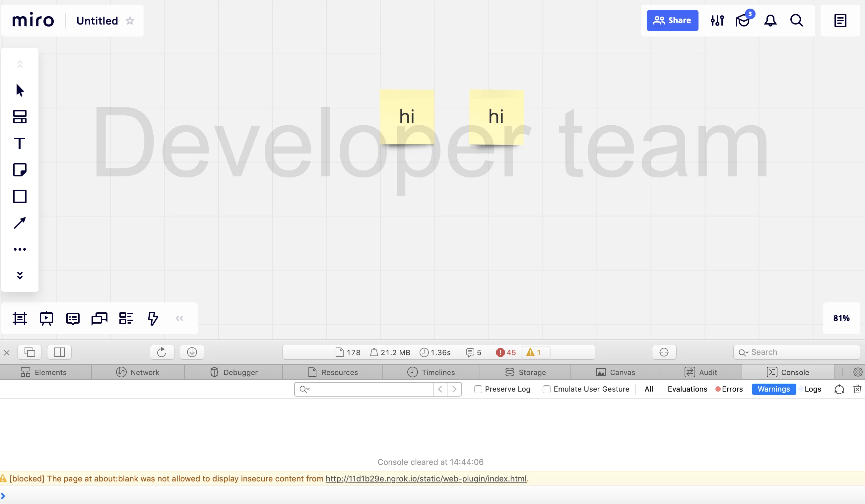865x504 pixels.
Task: Open console filter search dropdown
Action: (304, 389)
